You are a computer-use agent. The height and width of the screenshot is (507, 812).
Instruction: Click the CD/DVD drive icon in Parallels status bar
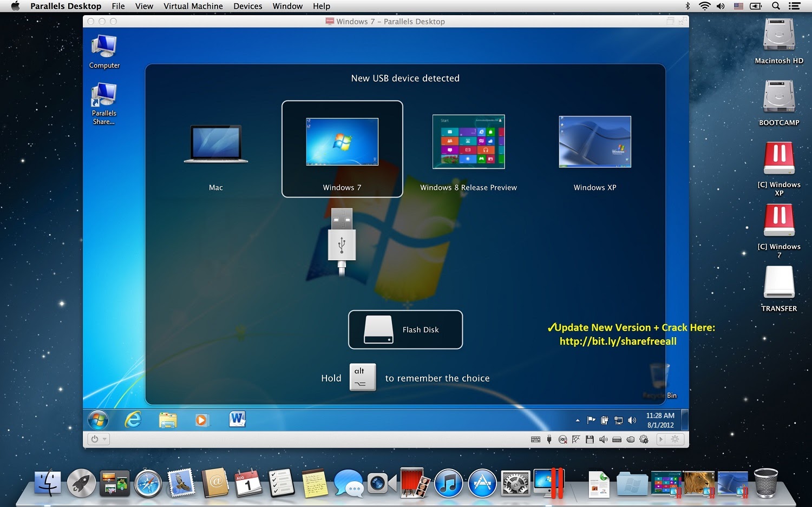[x=563, y=439]
